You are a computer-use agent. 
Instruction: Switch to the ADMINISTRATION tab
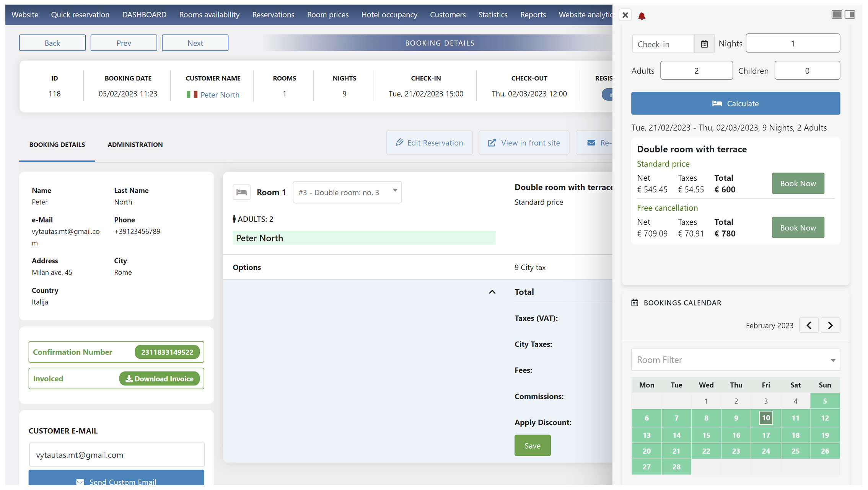pos(135,145)
